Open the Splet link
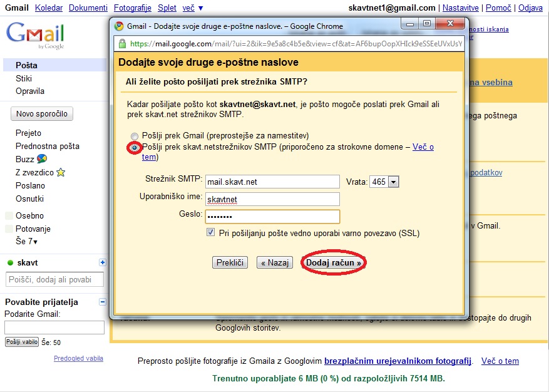The height and width of the screenshot is (392, 549). 167,8
